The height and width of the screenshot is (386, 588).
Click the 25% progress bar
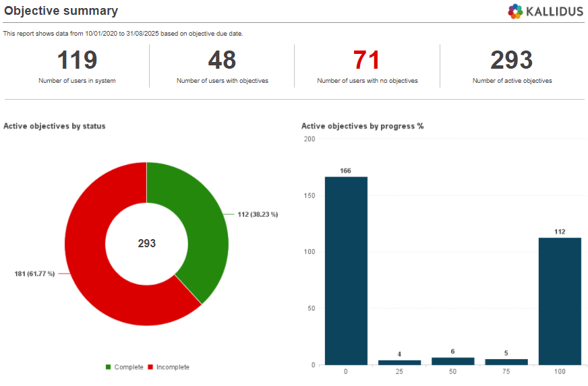click(x=399, y=362)
